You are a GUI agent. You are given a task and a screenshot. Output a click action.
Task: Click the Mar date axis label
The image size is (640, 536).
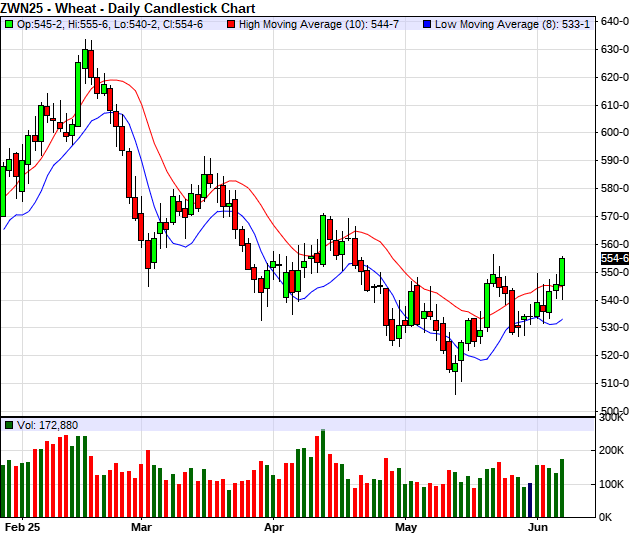(x=141, y=526)
